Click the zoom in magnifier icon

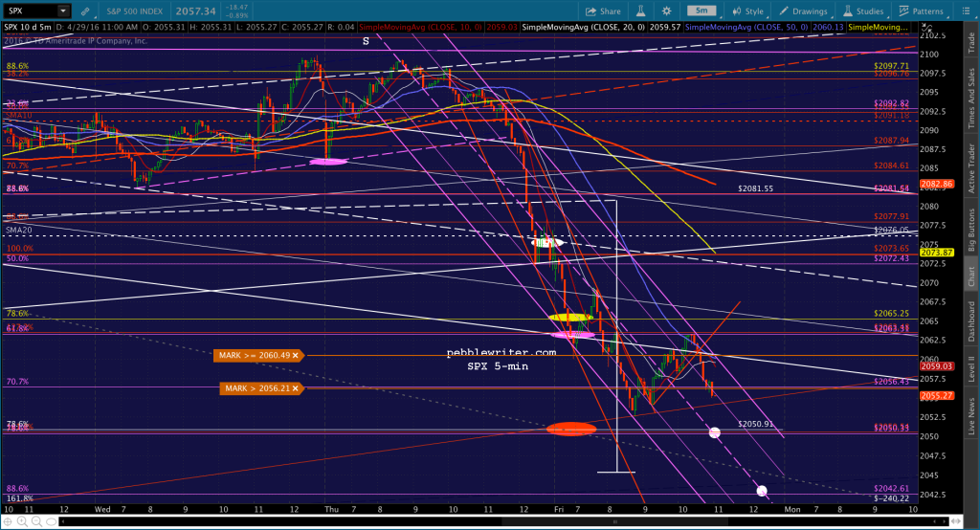coord(22,521)
